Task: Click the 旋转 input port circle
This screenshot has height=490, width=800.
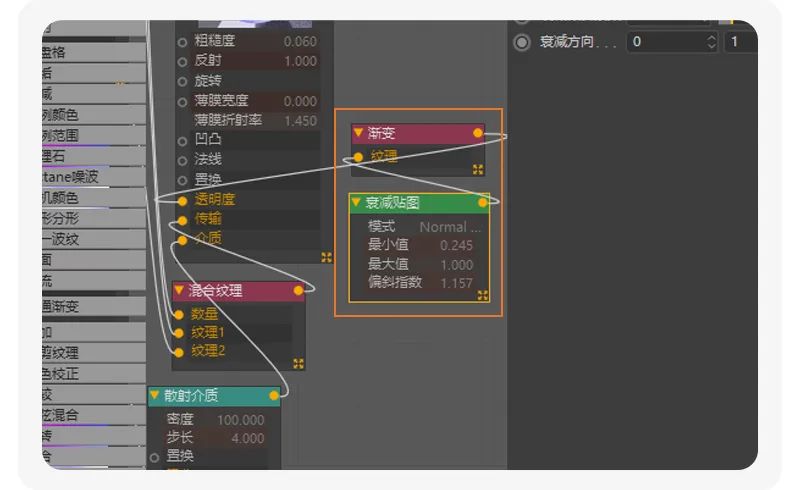Action: (x=182, y=82)
